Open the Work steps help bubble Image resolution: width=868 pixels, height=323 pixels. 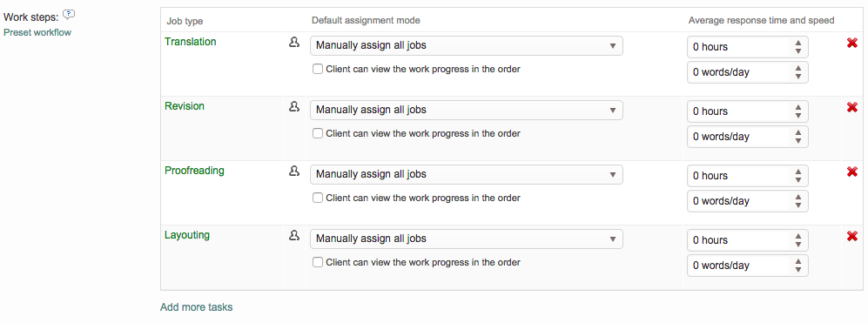pyautogui.click(x=69, y=15)
